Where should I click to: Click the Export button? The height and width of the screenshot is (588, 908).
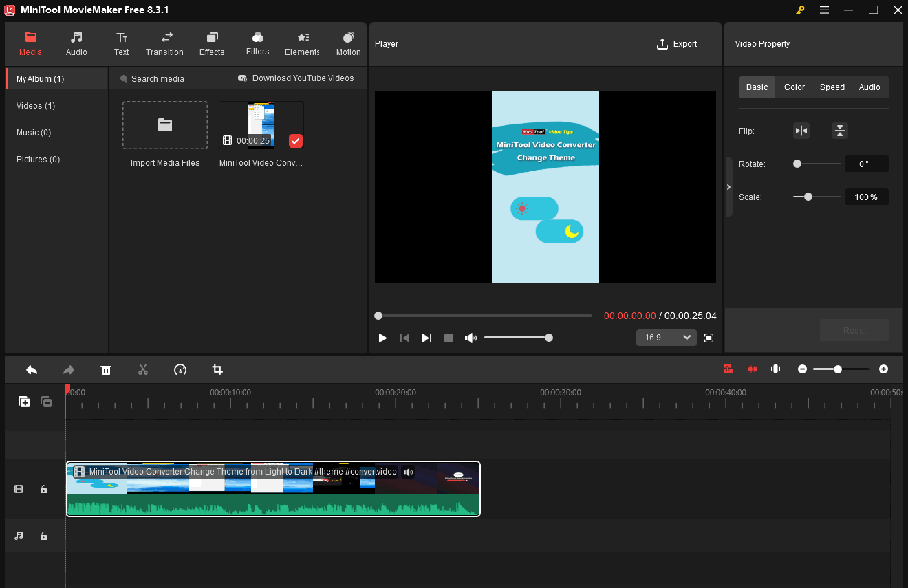677,44
